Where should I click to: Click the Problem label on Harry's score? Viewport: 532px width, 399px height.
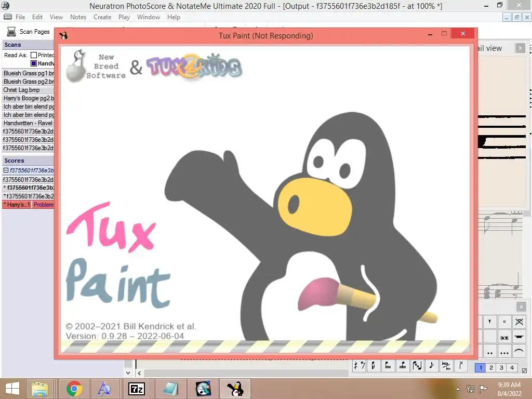click(43, 205)
